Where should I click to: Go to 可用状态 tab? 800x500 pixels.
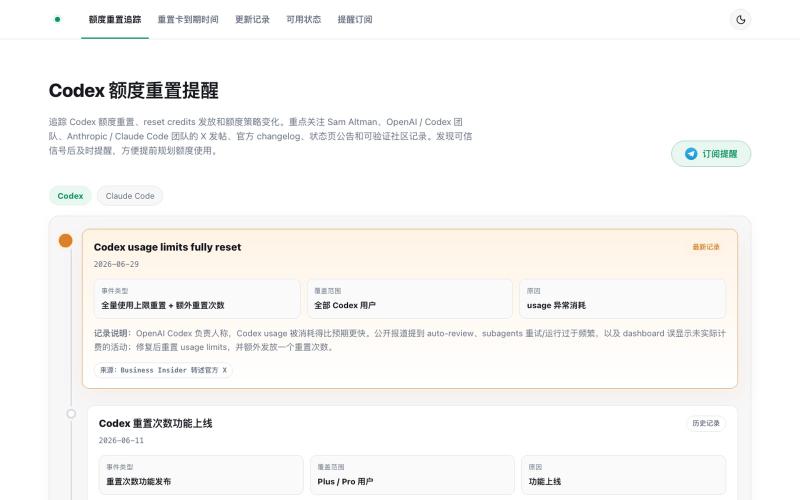(x=304, y=19)
